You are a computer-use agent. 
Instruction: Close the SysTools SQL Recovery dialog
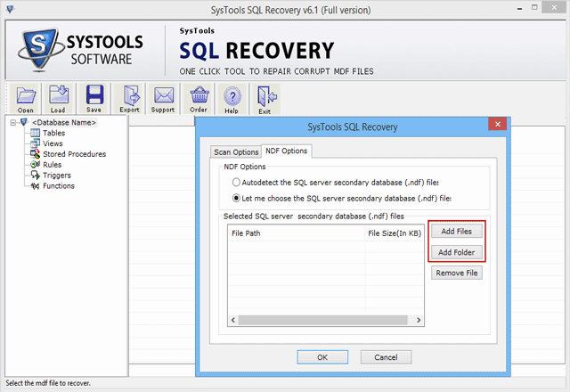pos(498,124)
